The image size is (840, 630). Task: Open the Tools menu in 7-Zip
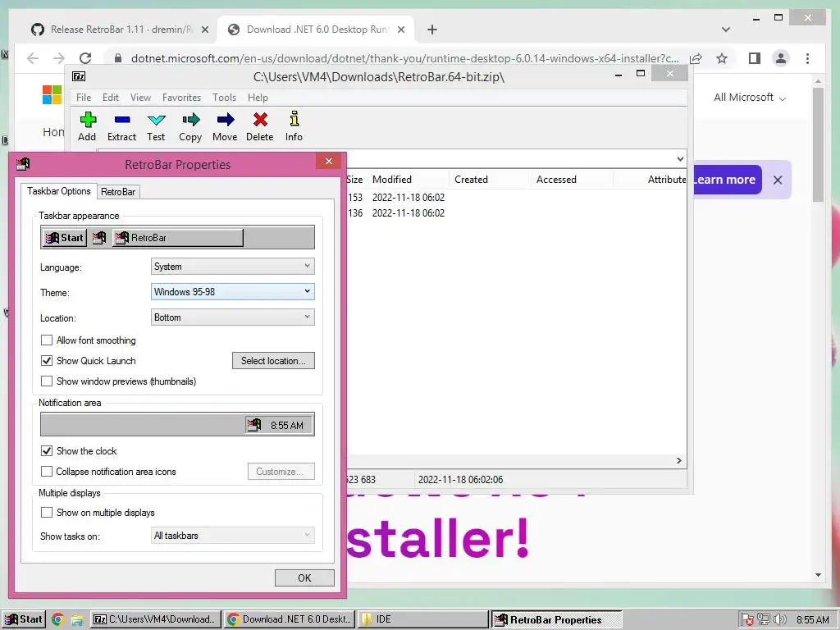click(224, 98)
